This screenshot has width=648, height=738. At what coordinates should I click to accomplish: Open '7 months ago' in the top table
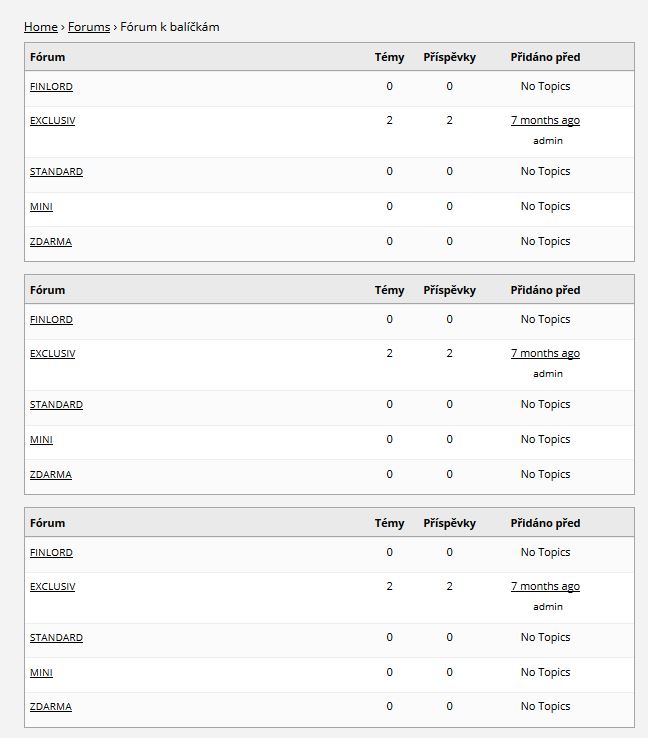tap(545, 121)
